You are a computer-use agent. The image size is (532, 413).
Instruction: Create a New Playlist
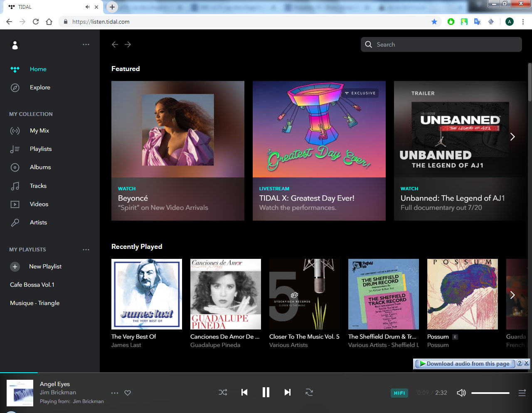(36, 266)
